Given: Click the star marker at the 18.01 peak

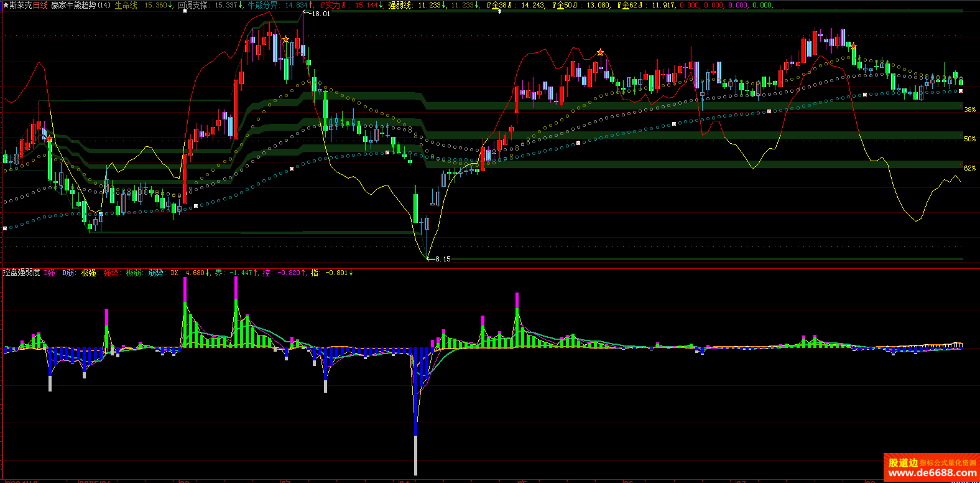Looking at the screenshot, I should (x=285, y=40).
